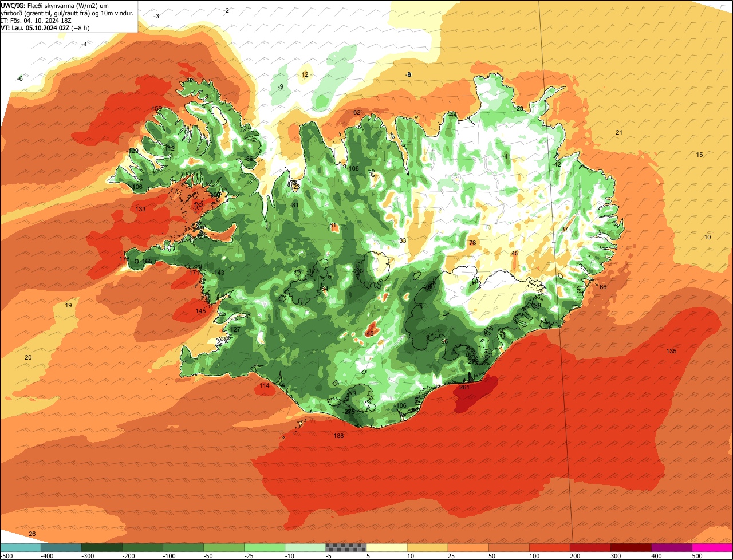Click the '135' value over the ocean
This screenshot has width=733, height=560.
[x=672, y=351]
